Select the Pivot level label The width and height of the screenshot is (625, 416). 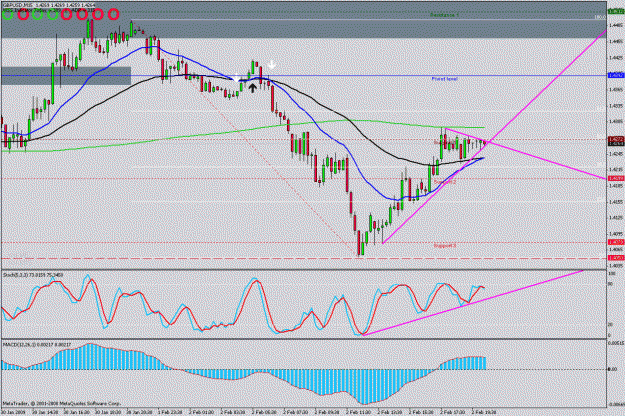[x=444, y=79]
